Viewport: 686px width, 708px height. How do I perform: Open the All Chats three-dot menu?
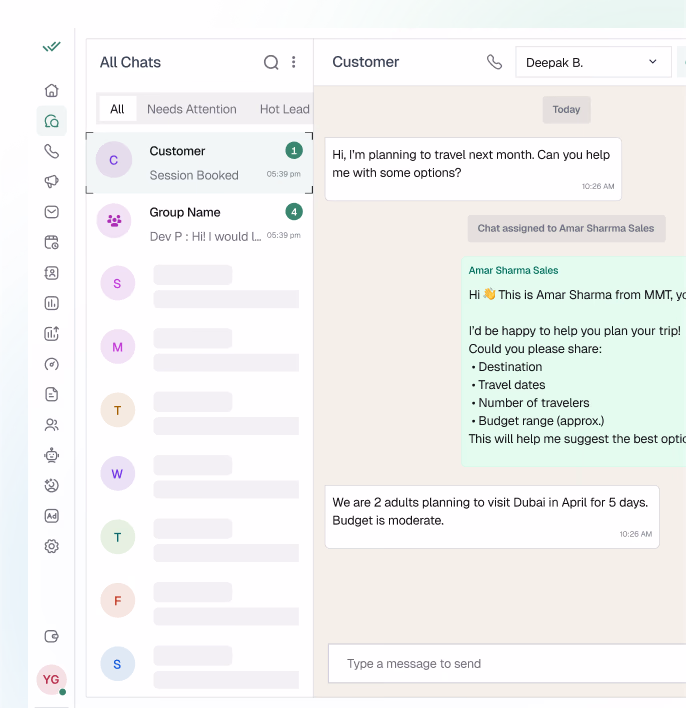[x=294, y=62]
